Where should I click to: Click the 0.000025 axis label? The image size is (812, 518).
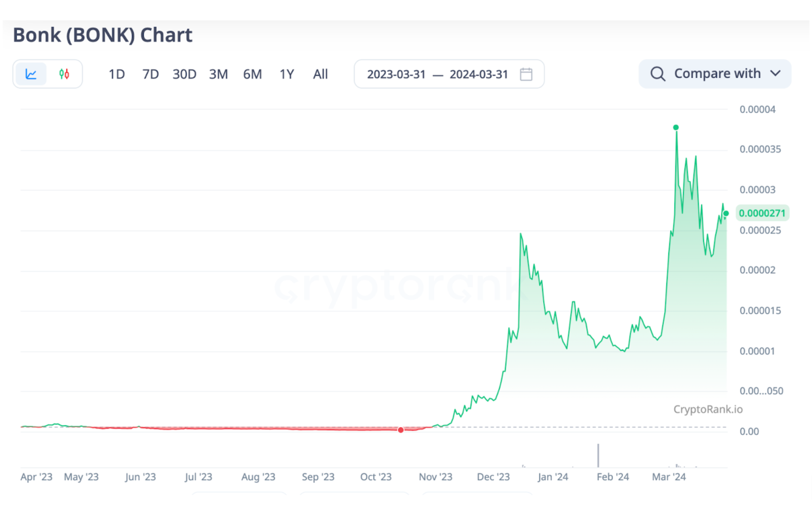[760, 231]
